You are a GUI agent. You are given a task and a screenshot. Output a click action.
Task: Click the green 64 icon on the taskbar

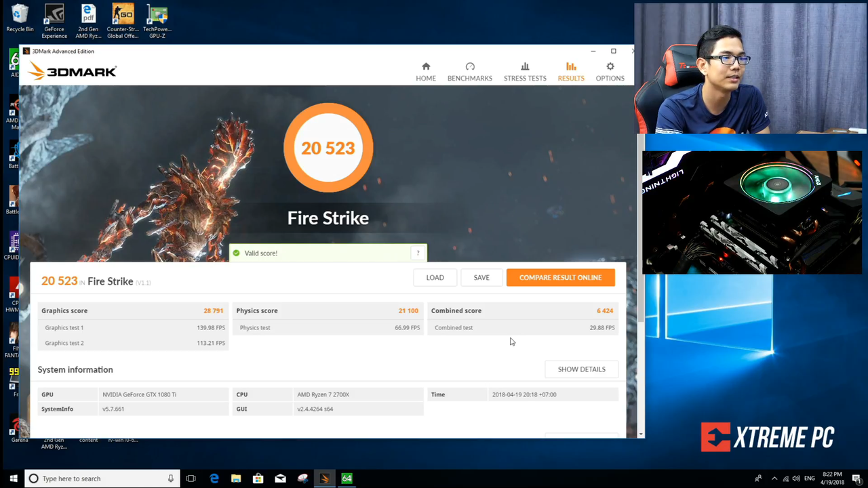coord(346,479)
